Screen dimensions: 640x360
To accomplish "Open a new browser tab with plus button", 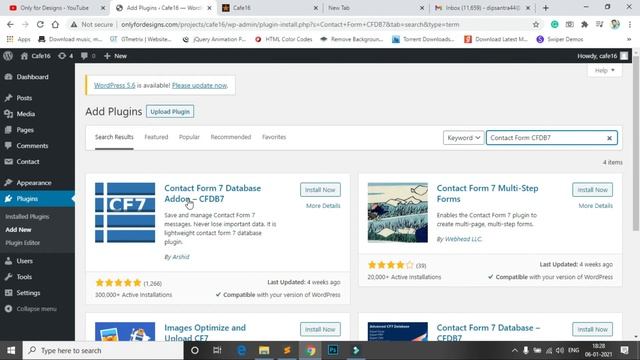I will (546, 8).
